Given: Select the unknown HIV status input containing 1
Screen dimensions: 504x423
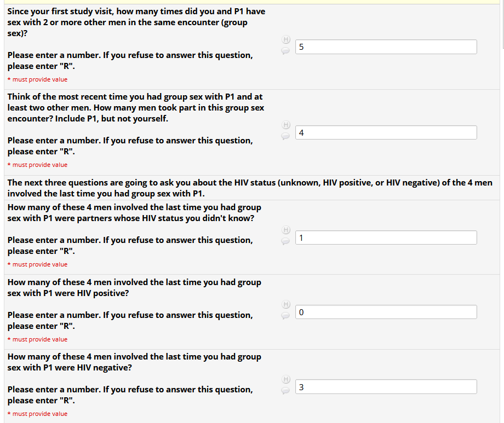Looking at the screenshot, I should point(386,237).
